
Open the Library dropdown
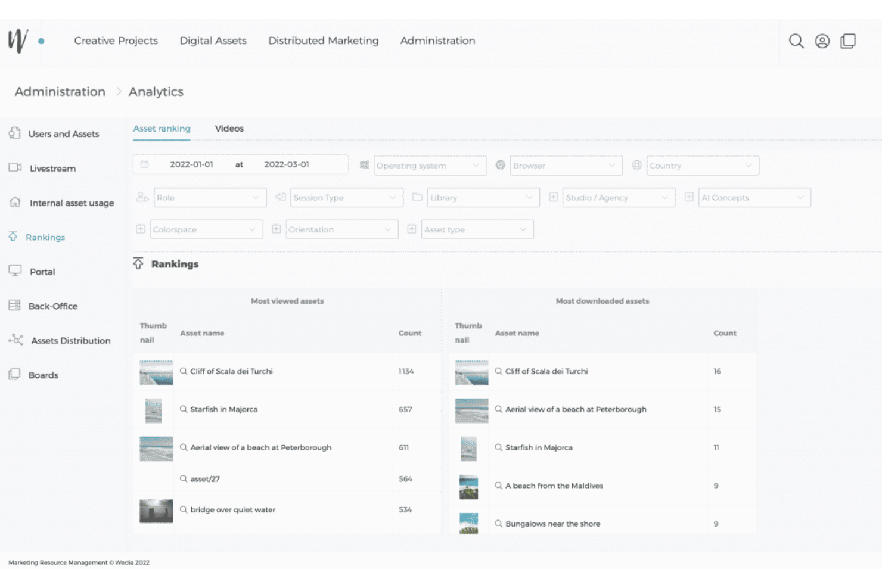tap(483, 198)
